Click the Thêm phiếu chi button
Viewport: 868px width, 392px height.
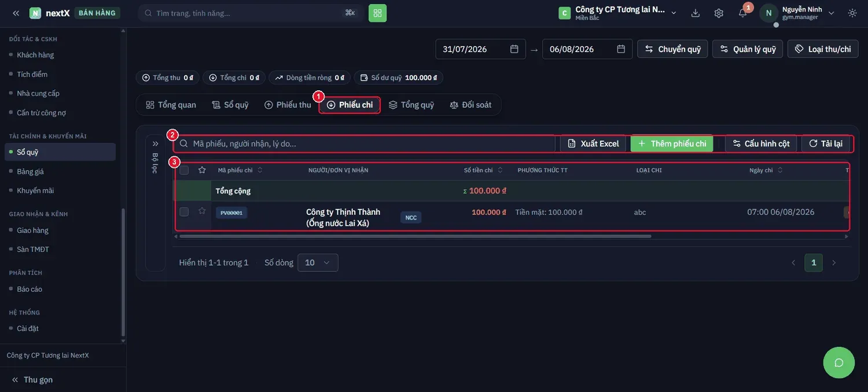pyautogui.click(x=672, y=144)
